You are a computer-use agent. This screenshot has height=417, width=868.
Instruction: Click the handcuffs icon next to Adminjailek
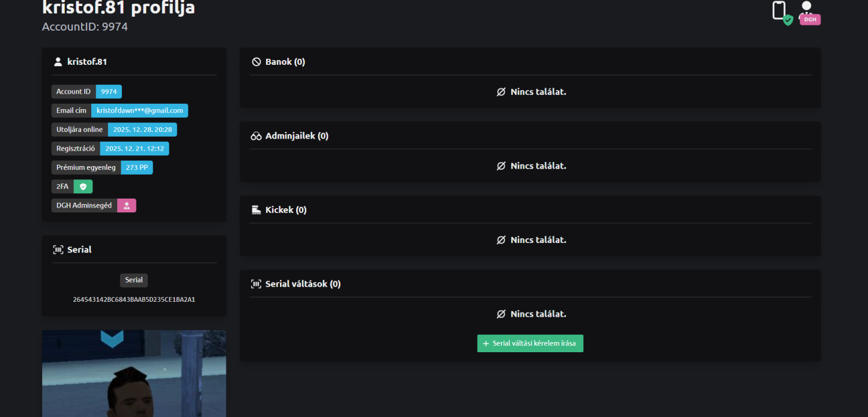[256, 136]
